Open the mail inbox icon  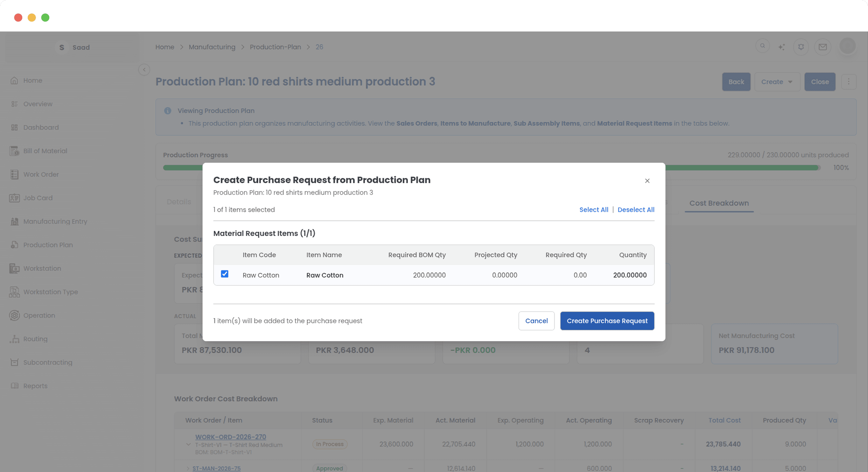pos(822,47)
